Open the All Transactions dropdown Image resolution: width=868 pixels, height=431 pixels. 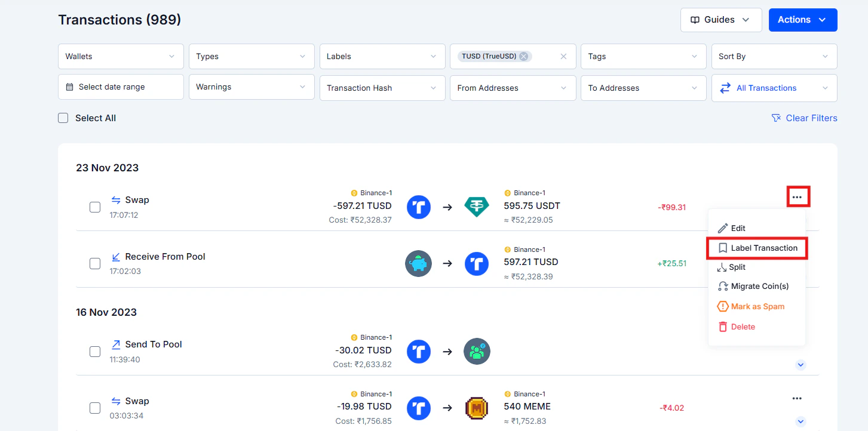point(774,88)
